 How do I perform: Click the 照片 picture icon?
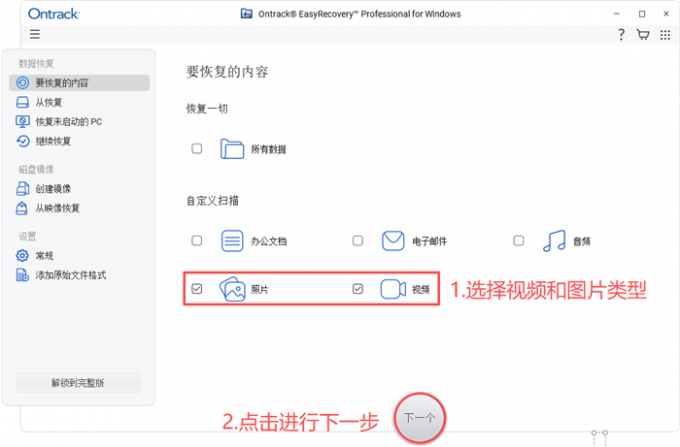[x=232, y=289]
